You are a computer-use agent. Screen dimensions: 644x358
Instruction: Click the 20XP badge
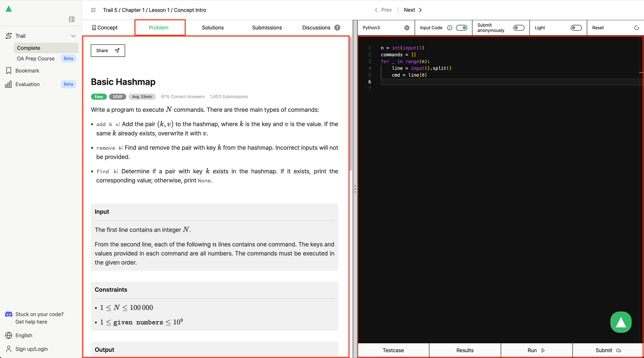click(118, 97)
